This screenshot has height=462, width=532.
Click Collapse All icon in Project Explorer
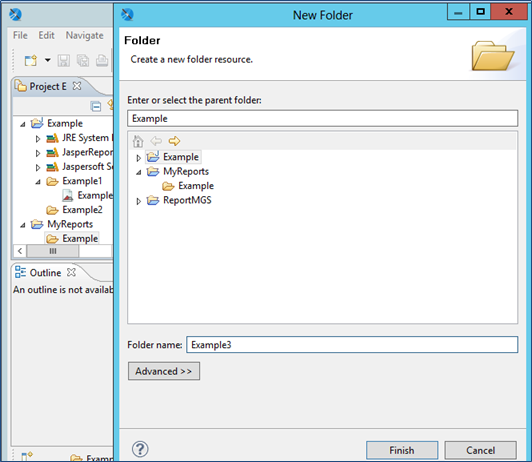pyautogui.click(x=96, y=107)
